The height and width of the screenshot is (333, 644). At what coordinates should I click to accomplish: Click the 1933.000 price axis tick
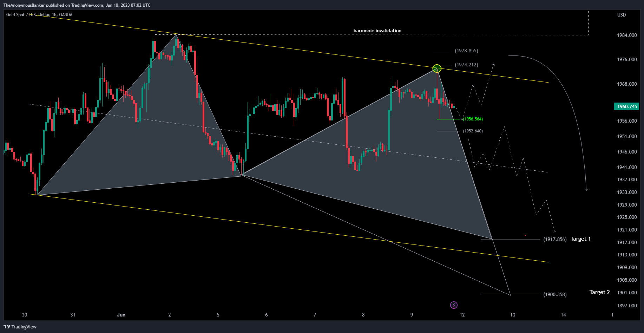(627, 192)
